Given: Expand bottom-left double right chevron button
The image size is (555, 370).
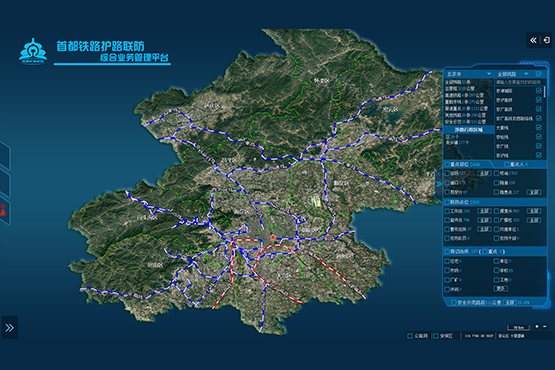Looking at the screenshot, I should [10, 328].
